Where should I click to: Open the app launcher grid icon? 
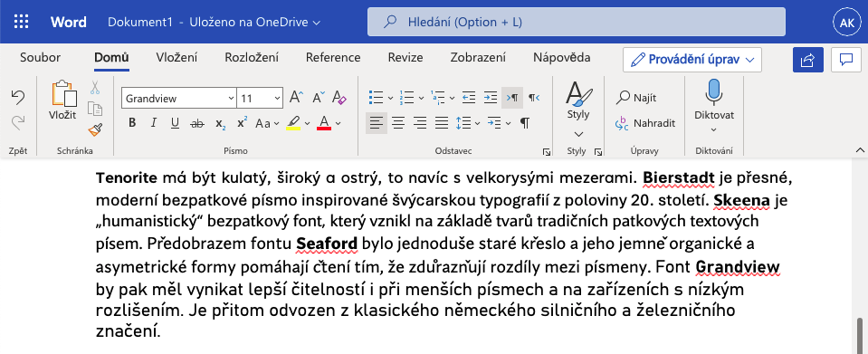21,22
